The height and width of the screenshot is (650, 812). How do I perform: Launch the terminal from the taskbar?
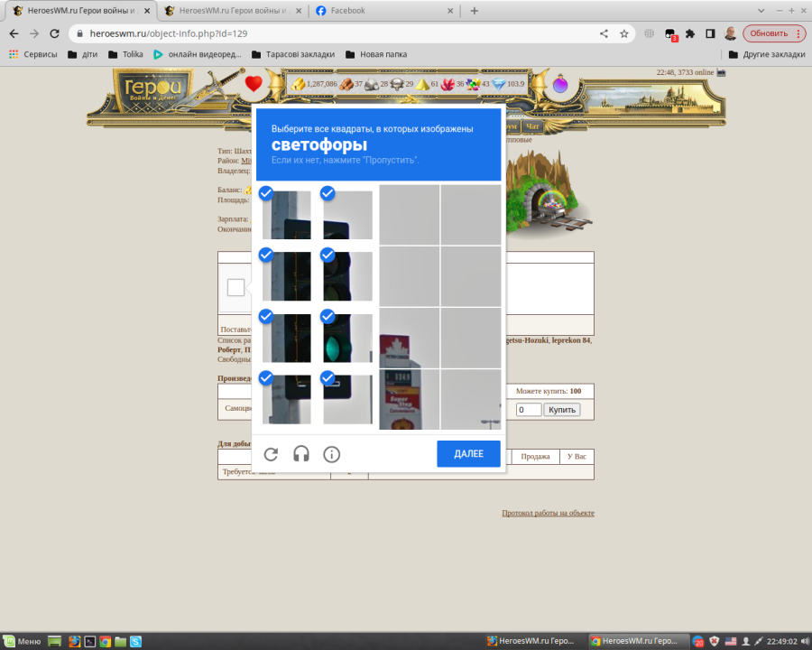[90, 642]
